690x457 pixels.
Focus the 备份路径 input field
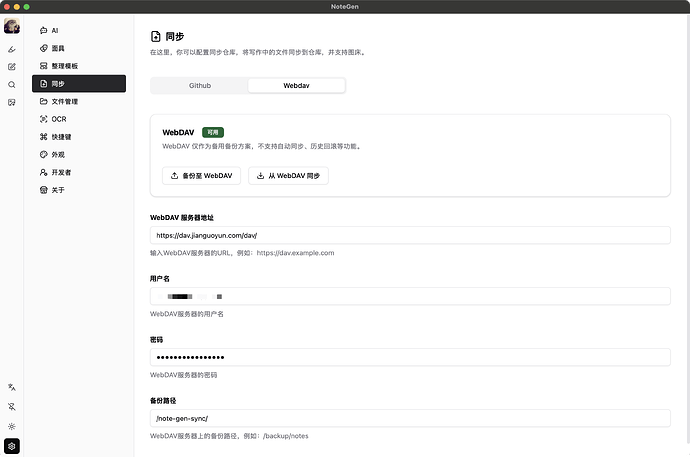pos(410,418)
